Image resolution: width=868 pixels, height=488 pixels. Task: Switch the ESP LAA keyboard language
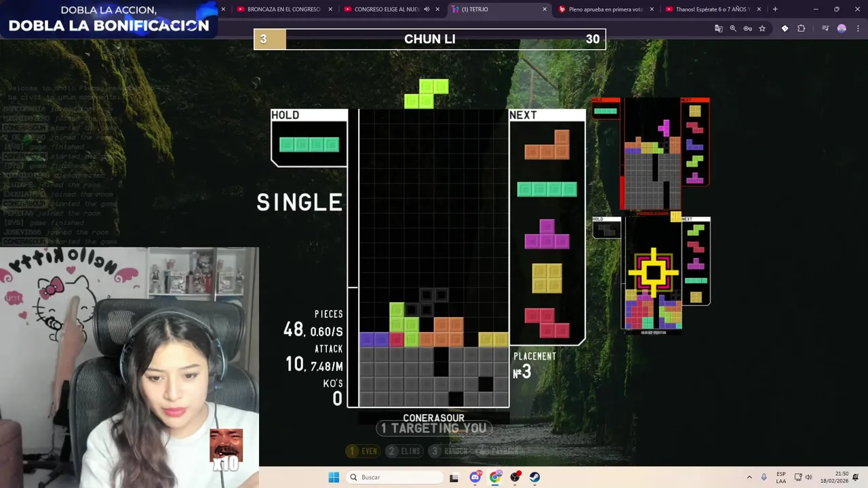pos(781,477)
